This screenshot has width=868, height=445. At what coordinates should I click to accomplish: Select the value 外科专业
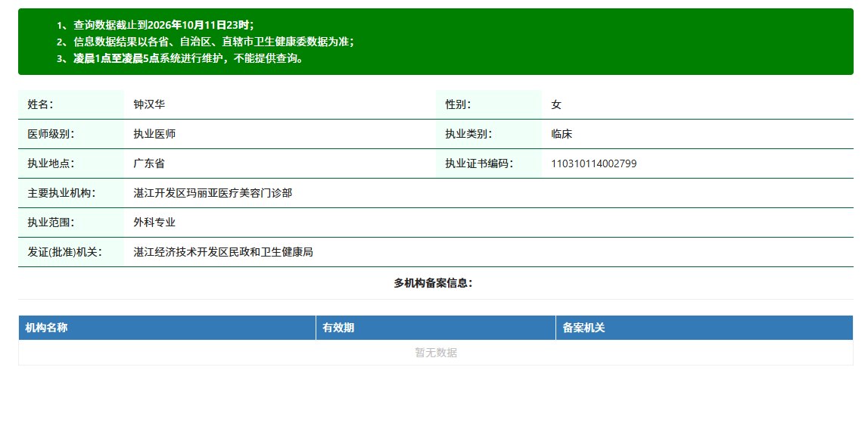pyautogui.click(x=154, y=222)
